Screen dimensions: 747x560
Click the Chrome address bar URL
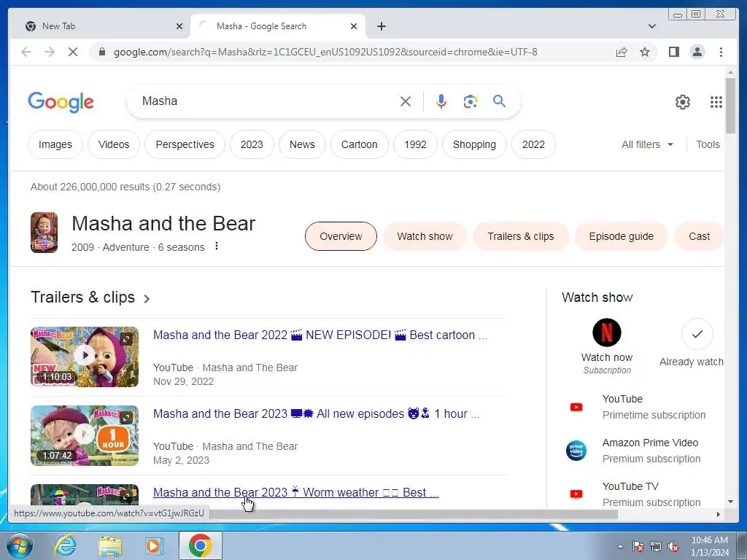click(x=325, y=52)
